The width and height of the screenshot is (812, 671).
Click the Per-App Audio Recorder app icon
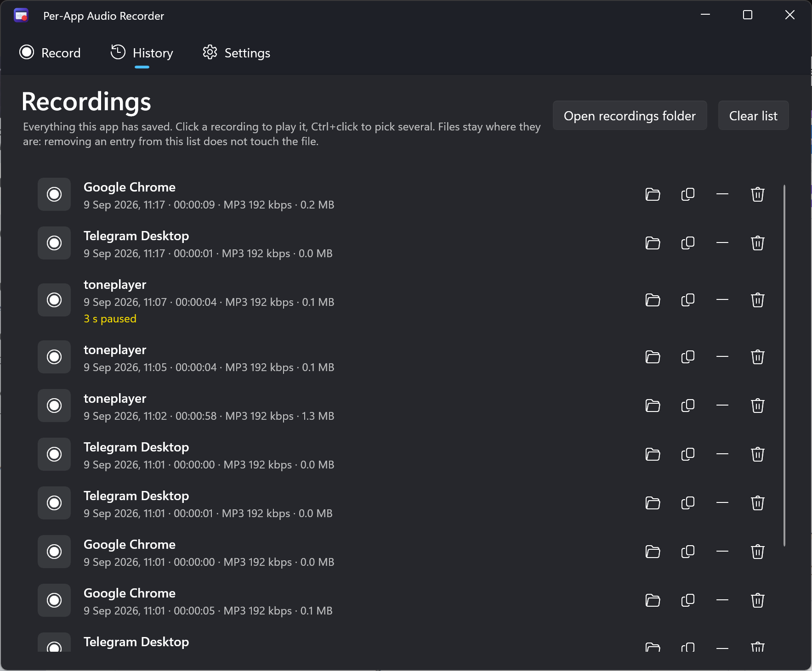coord(21,16)
